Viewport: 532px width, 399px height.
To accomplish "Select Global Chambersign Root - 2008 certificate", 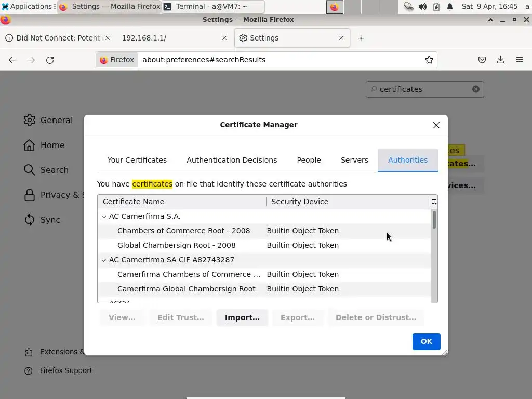I will (x=264, y=245).
